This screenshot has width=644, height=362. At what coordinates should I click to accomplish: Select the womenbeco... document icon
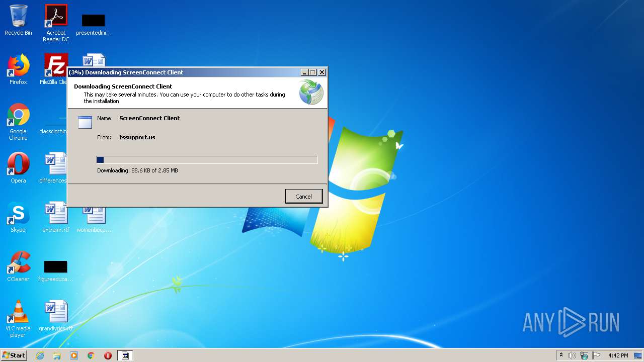[94, 220]
